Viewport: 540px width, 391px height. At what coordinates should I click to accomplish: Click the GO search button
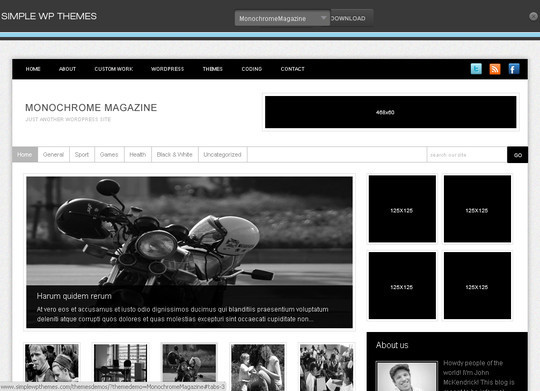(518, 155)
